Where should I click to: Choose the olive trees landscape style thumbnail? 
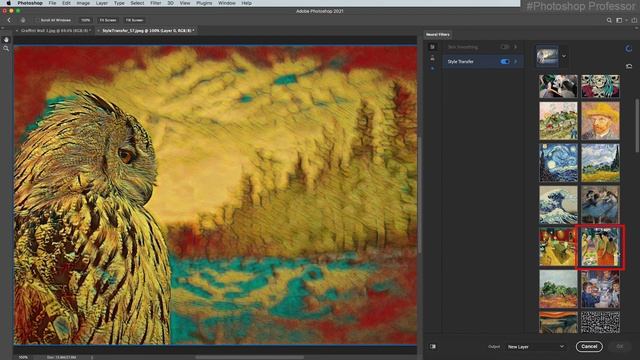coord(558,289)
